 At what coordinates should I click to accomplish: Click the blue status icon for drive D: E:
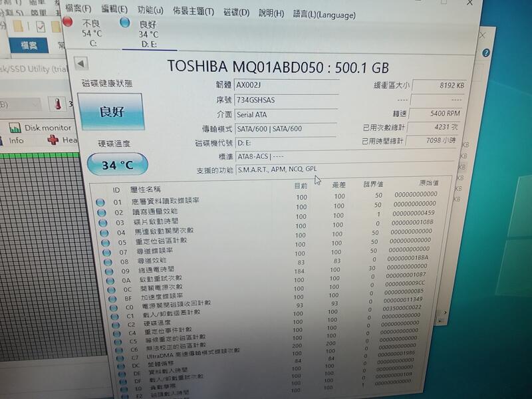tap(125, 23)
